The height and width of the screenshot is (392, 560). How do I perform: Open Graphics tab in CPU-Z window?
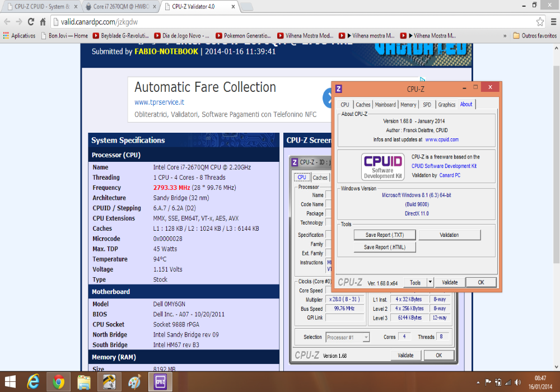tap(446, 105)
